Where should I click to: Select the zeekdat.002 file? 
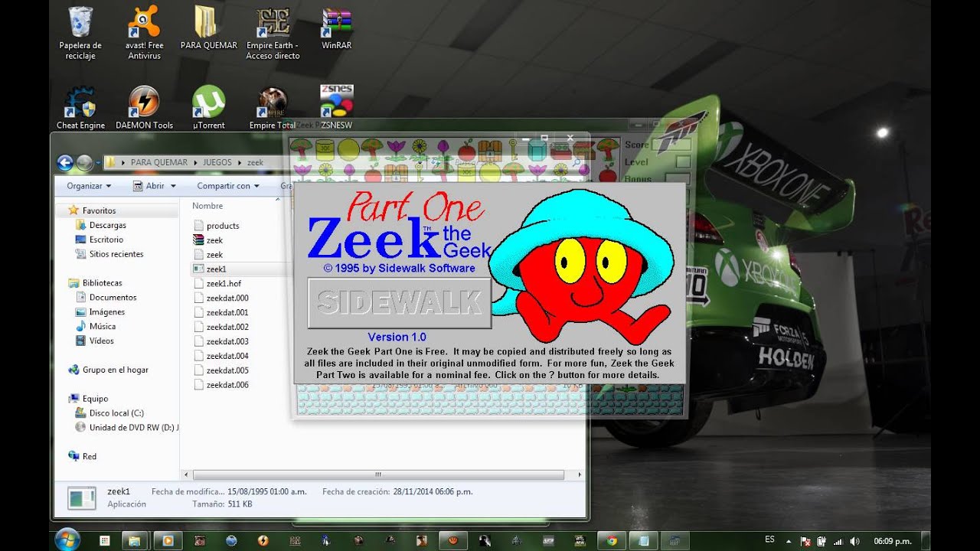pyautogui.click(x=227, y=327)
